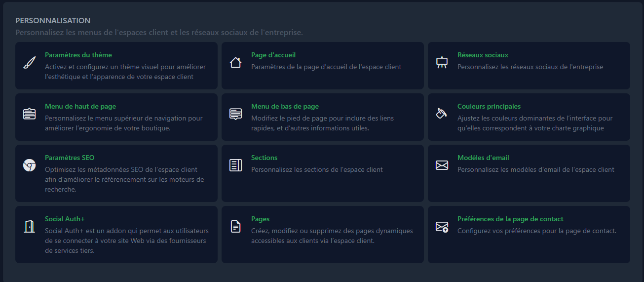Click the Pages card description text
This screenshot has width=644, height=282.
click(x=332, y=236)
